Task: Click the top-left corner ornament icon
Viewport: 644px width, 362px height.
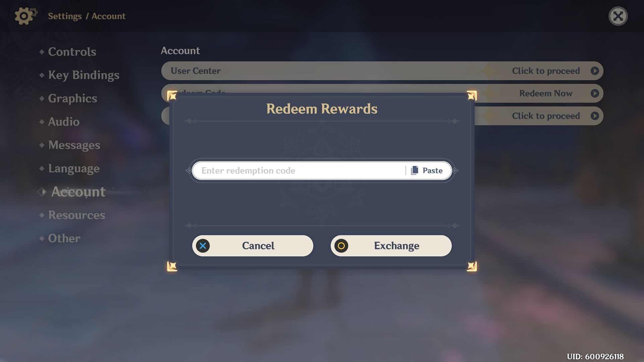Action: click(172, 95)
